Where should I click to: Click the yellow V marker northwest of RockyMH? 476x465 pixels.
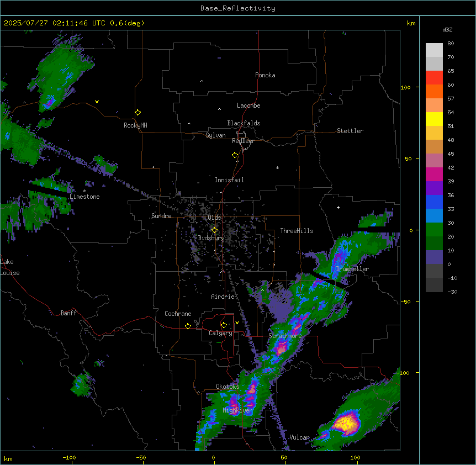coord(97,102)
